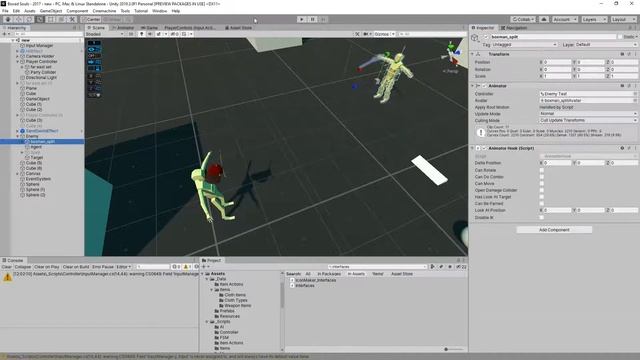640x360 pixels.
Task: Open the Layer dropdown in Inspector
Action: [x=606, y=44]
